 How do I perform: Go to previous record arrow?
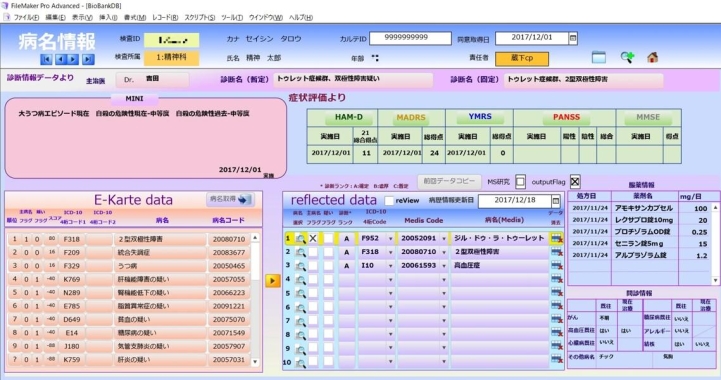click(x=60, y=59)
